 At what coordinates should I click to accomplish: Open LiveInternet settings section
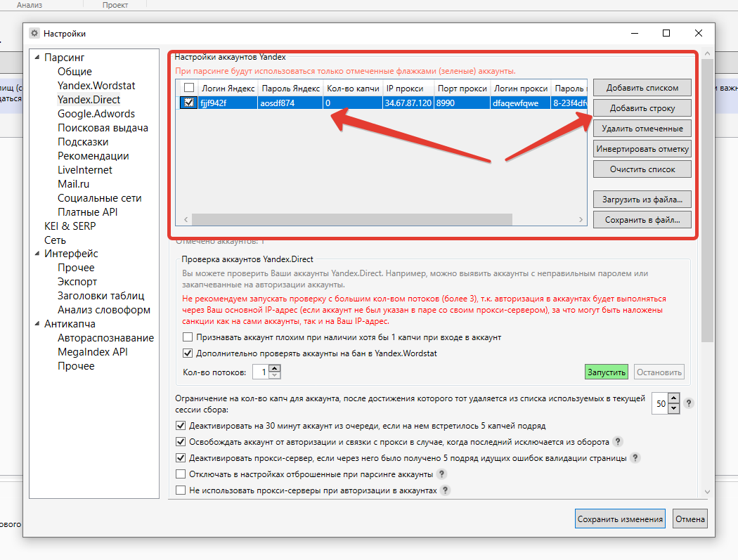pyautogui.click(x=85, y=170)
